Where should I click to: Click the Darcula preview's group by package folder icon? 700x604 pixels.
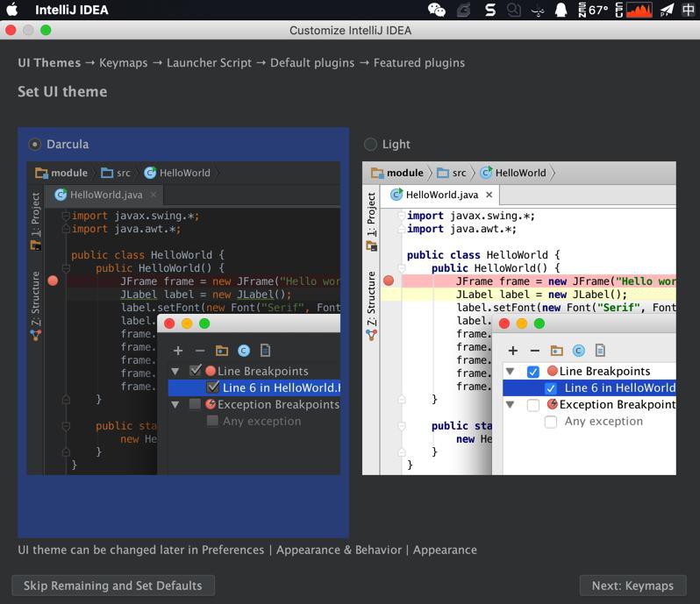pyautogui.click(x=222, y=351)
